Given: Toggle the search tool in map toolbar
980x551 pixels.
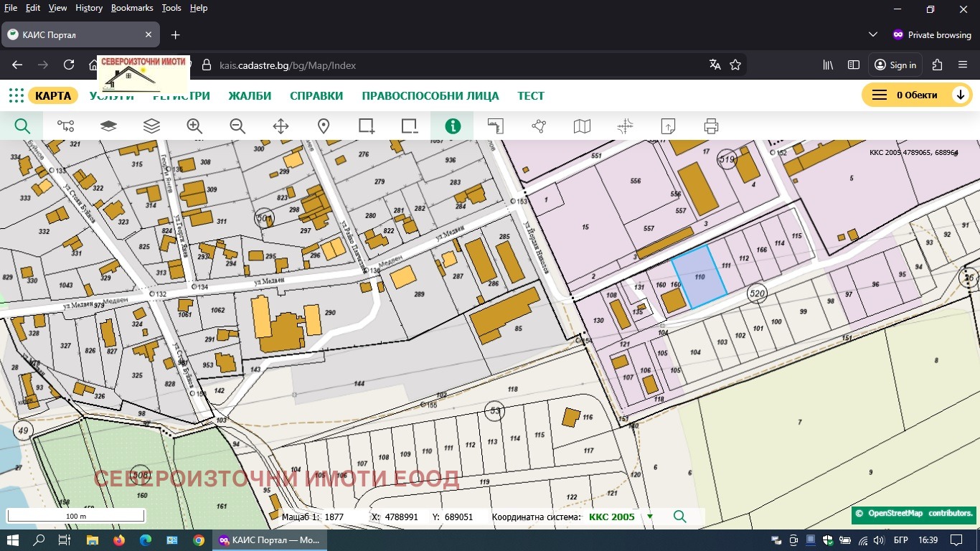Looking at the screenshot, I should pos(22,126).
